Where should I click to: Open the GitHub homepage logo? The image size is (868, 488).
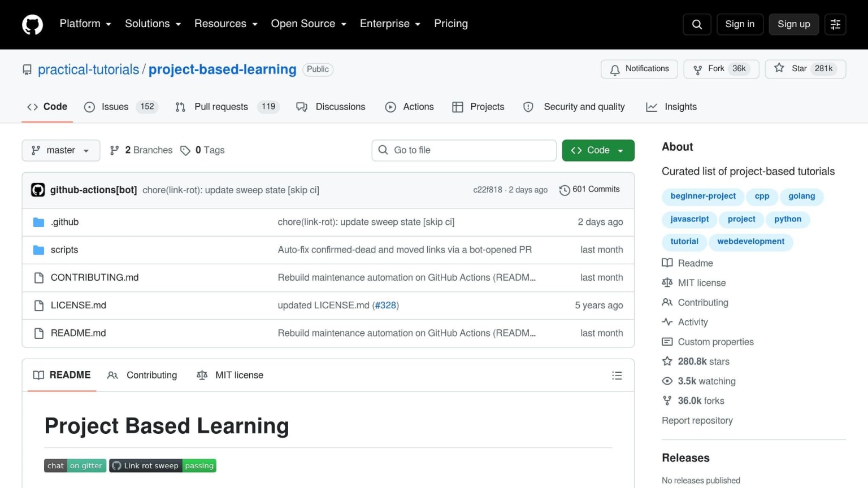click(x=32, y=24)
